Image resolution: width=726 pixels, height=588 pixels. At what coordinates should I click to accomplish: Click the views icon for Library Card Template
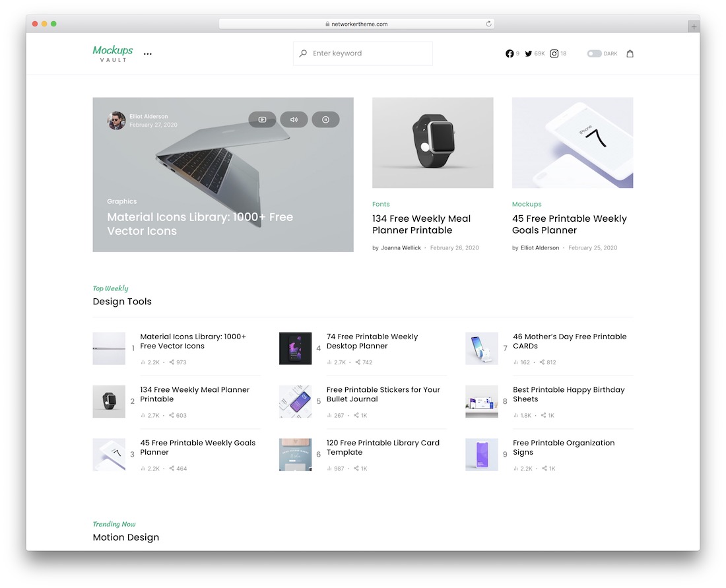tap(329, 469)
